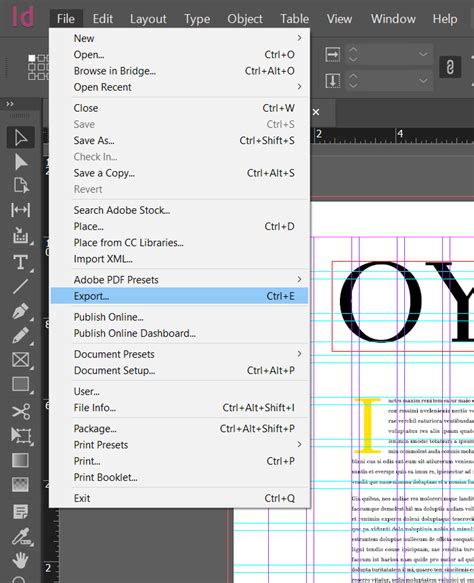The height and width of the screenshot is (583, 474).
Task: Open the Help menu
Action: click(x=445, y=19)
